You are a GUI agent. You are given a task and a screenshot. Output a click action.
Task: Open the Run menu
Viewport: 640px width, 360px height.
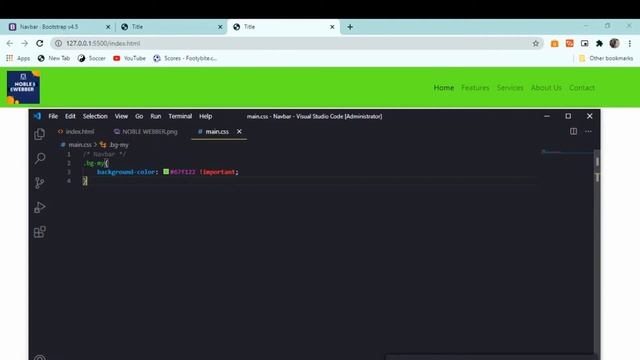tap(156, 116)
